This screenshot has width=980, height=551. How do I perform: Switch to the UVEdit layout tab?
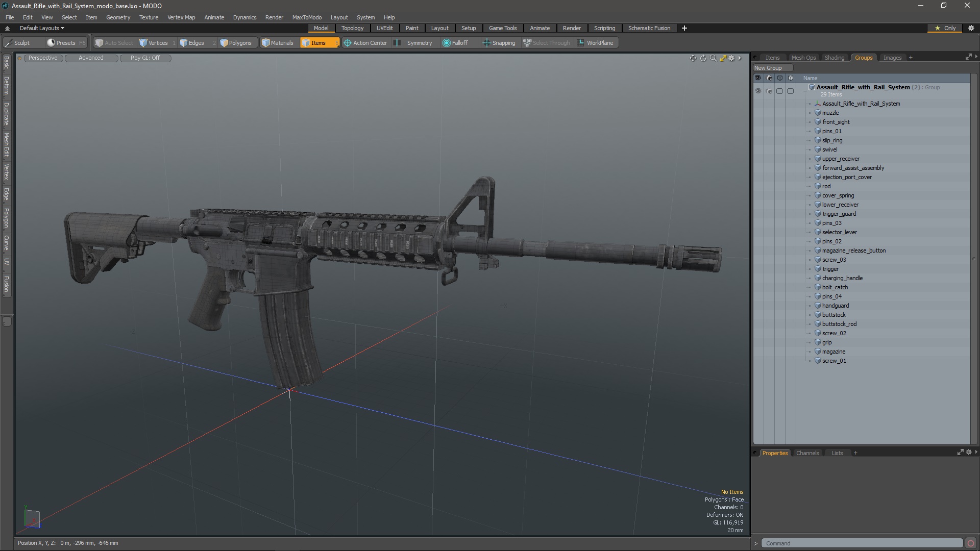coord(384,28)
